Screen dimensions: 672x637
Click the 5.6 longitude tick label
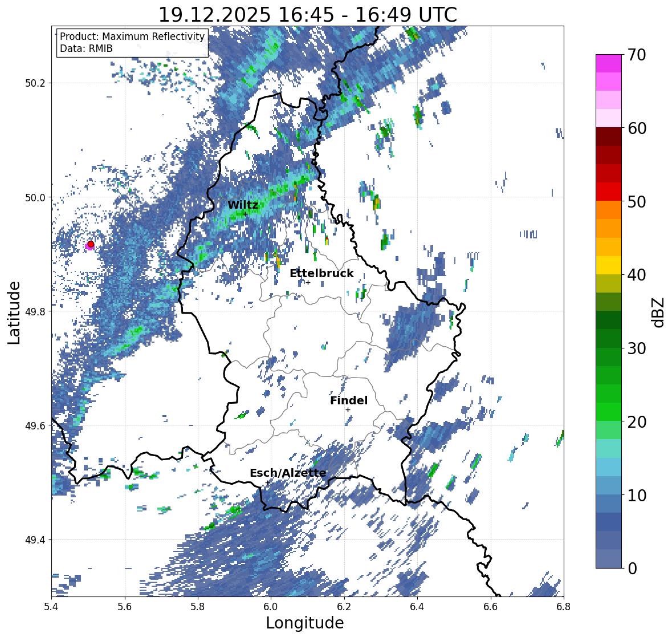coord(125,607)
